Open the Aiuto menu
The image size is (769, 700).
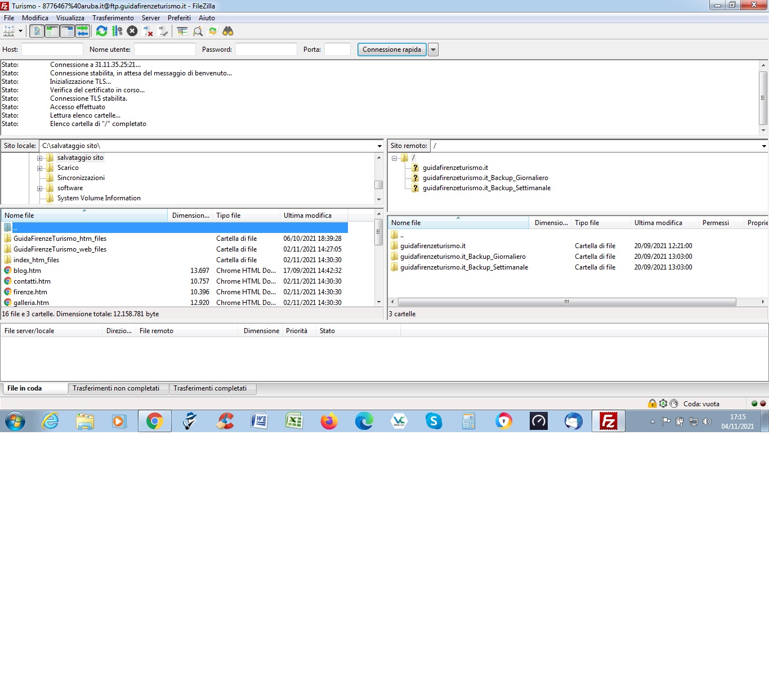207,18
